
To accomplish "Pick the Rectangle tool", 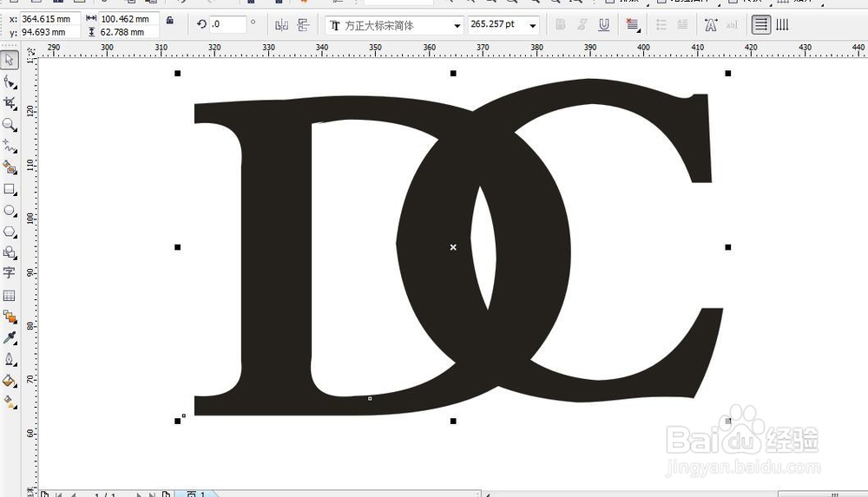I will tap(10, 189).
